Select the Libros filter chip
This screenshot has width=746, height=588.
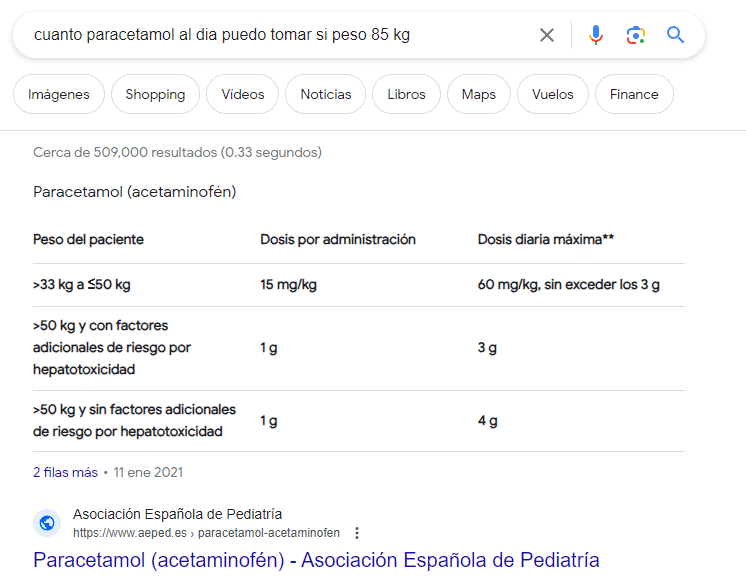(406, 94)
